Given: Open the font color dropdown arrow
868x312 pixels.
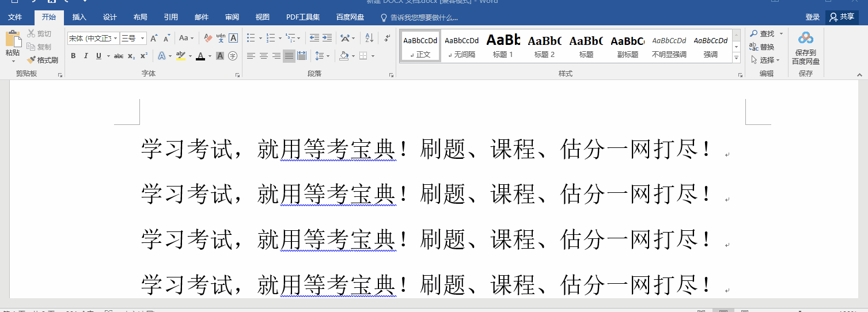Looking at the screenshot, I should [210, 56].
